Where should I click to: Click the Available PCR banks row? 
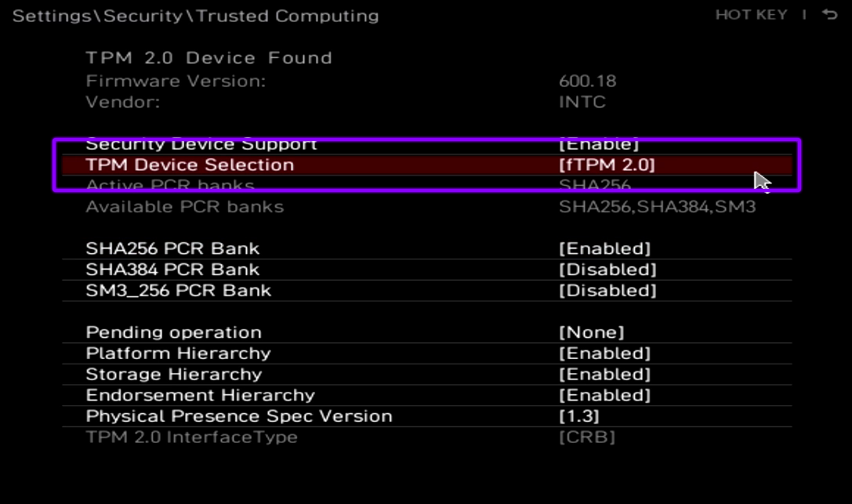[x=184, y=207]
